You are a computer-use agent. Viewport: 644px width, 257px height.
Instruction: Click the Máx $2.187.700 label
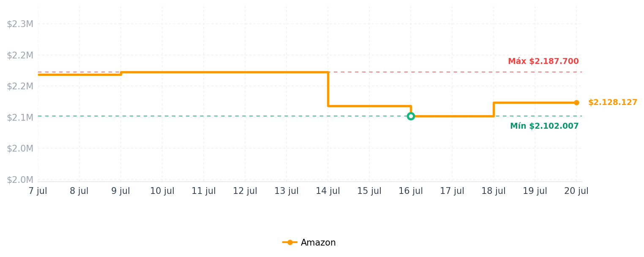[543, 61]
